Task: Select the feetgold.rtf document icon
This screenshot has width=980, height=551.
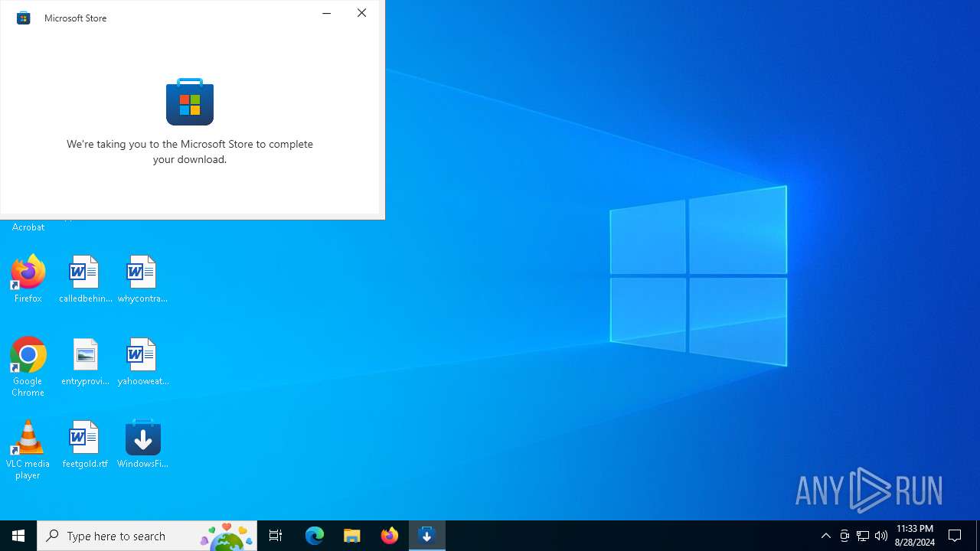Action: tap(85, 445)
